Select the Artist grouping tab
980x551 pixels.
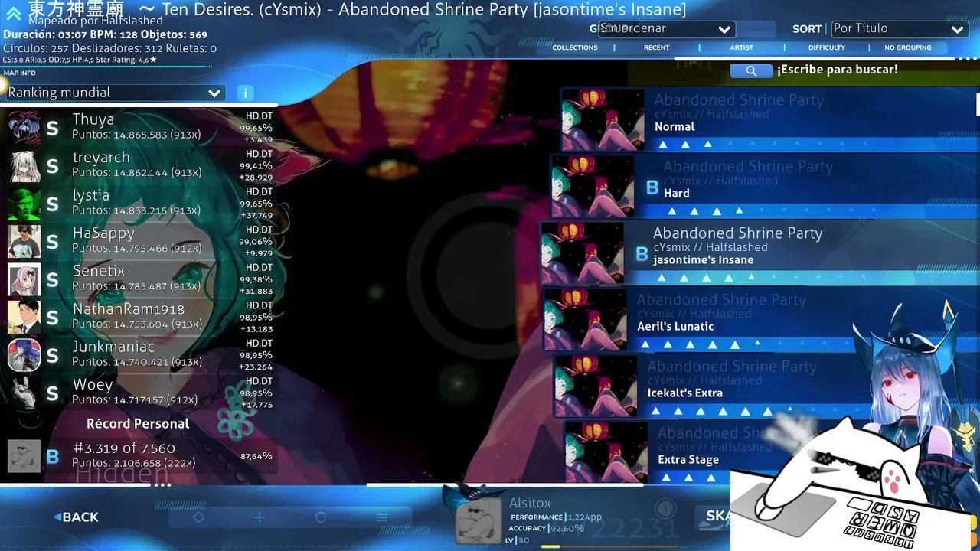coord(741,47)
